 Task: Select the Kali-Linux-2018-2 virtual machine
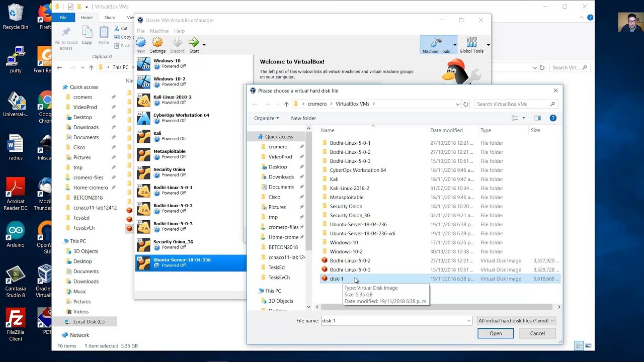[x=191, y=100]
